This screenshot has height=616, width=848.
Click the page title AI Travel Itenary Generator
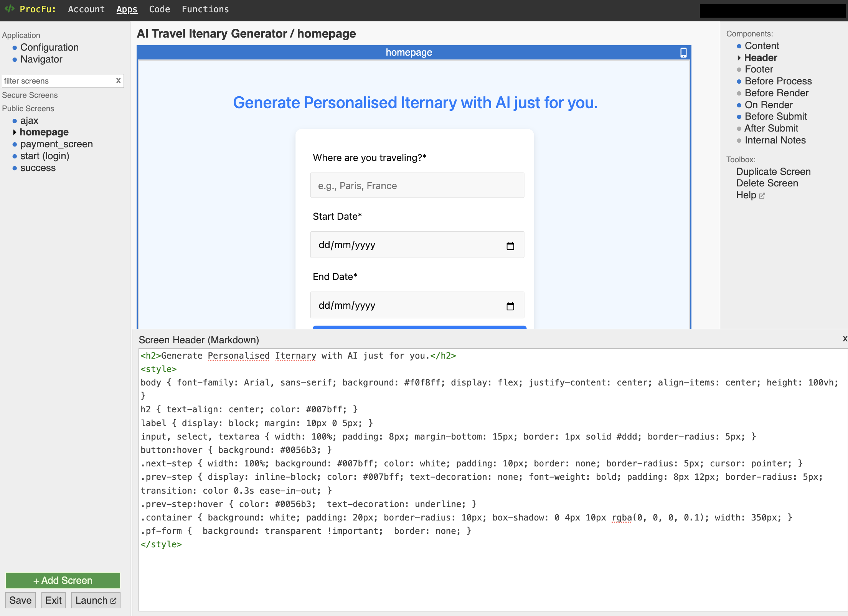[212, 34]
